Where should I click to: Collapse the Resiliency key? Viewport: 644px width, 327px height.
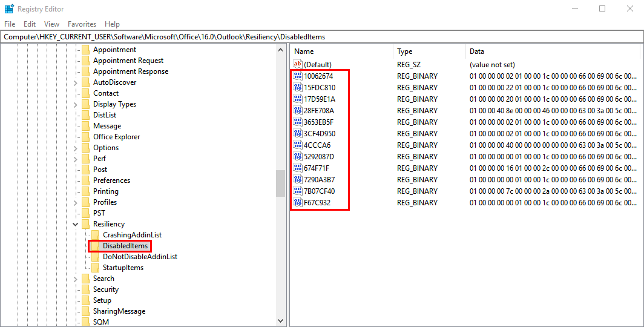pos(75,224)
